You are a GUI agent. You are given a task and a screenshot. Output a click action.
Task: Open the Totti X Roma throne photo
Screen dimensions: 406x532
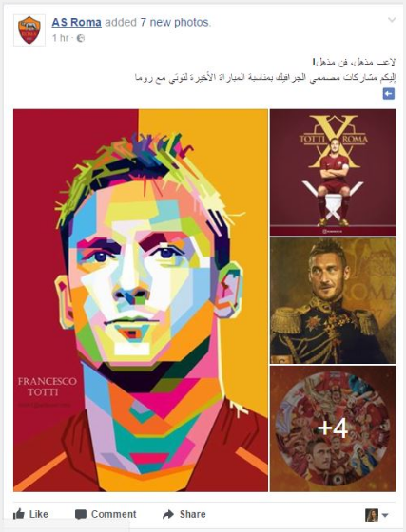tap(333, 172)
